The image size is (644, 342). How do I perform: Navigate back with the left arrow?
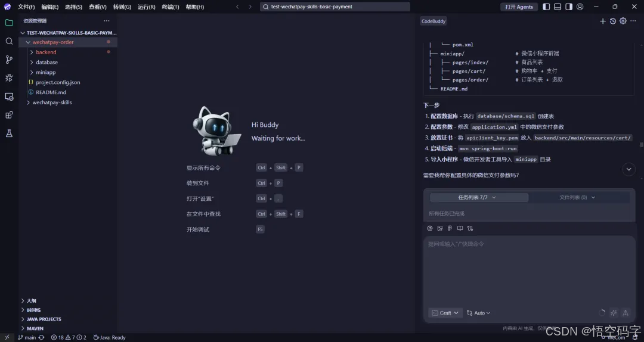[237, 7]
